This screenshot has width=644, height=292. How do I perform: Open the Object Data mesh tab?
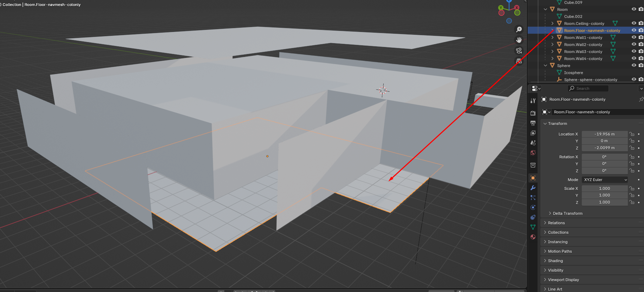tap(533, 227)
